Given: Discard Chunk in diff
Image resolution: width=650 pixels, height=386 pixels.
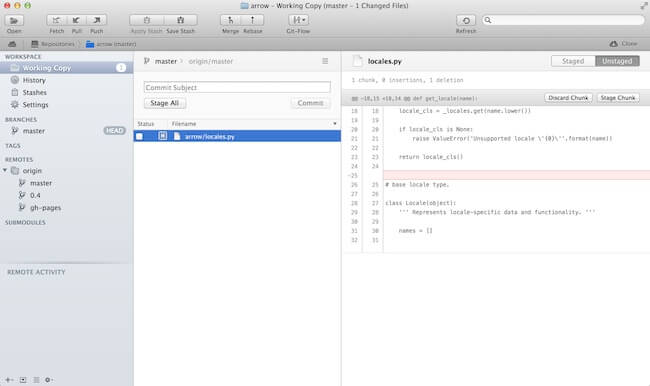Looking at the screenshot, I should [x=568, y=98].
